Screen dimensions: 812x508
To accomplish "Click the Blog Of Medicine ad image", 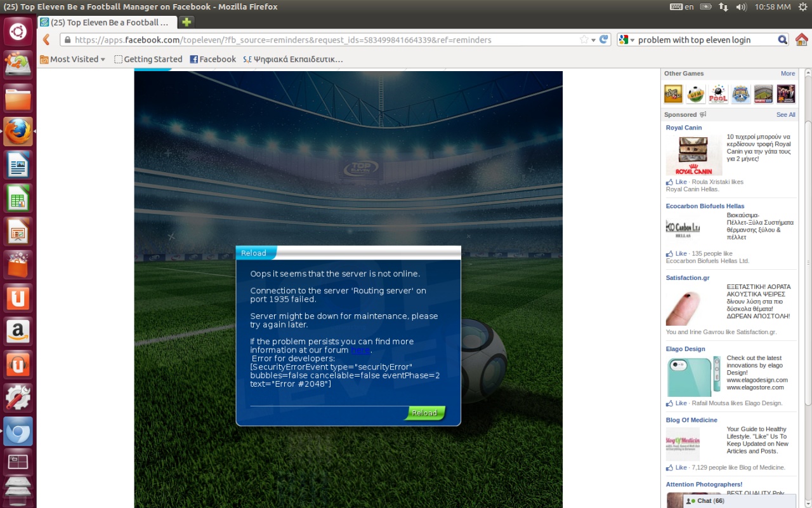I will [x=683, y=444].
